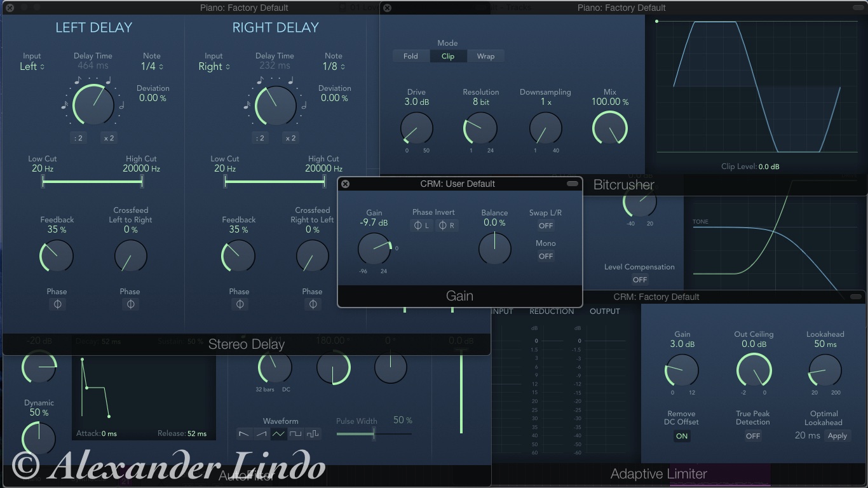Choose the random stepped waveform icon
868x488 pixels.
(x=313, y=434)
